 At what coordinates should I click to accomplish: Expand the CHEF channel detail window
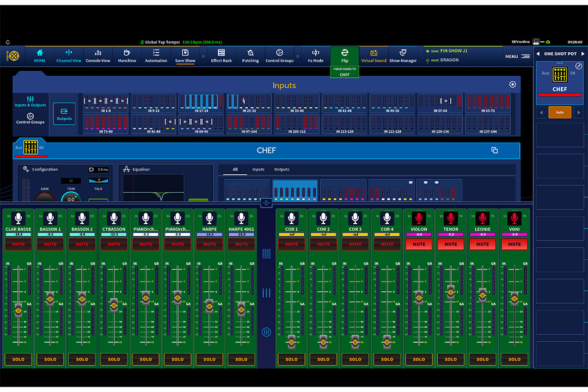tap(494, 150)
